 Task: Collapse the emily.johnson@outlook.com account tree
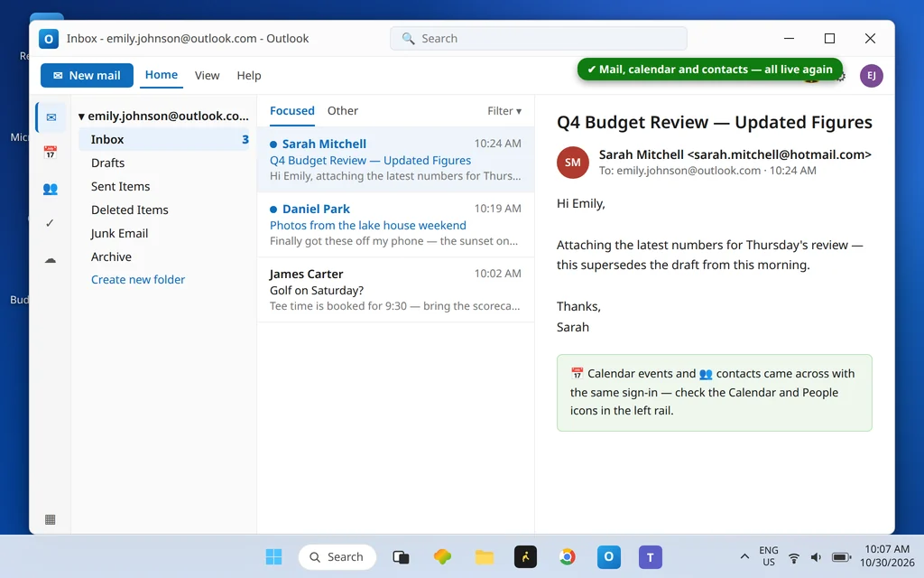pyautogui.click(x=81, y=117)
